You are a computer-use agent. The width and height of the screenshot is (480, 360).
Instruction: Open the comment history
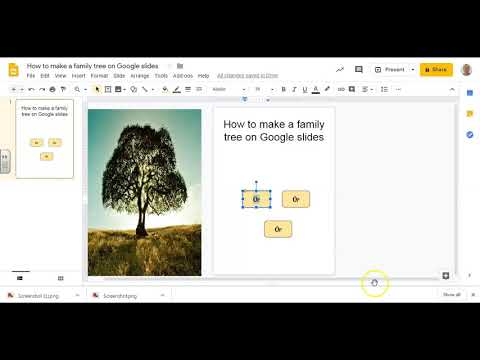[x=359, y=70]
